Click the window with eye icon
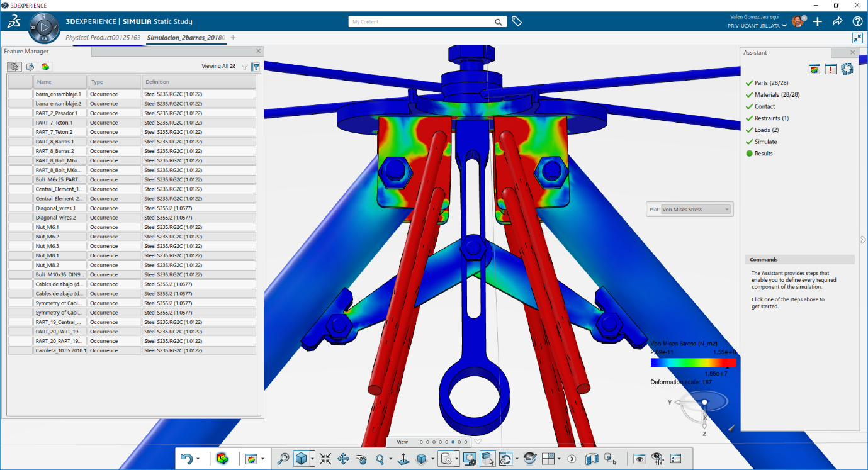Screen dimensions: 868x470 640,459
